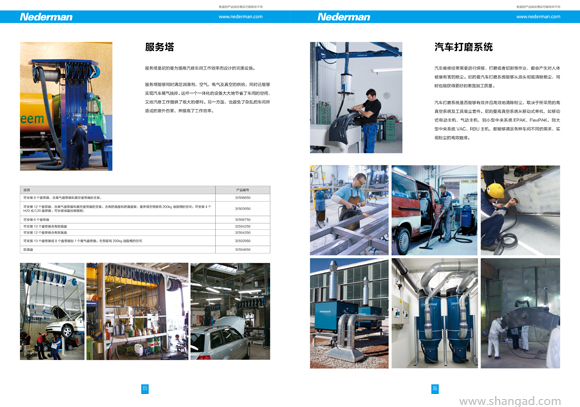Screen dimensions: 580x407
Task: Click the blue service tower photo
Action: (66, 106)
